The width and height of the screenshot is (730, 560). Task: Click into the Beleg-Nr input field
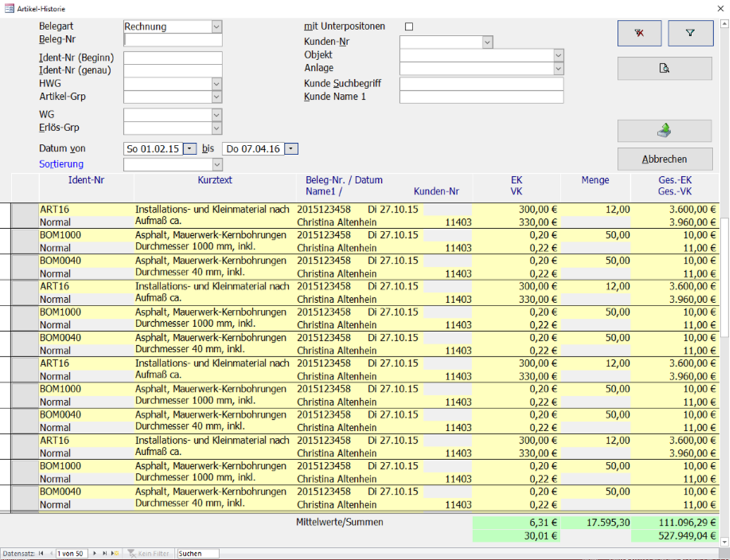click(173, 40)
